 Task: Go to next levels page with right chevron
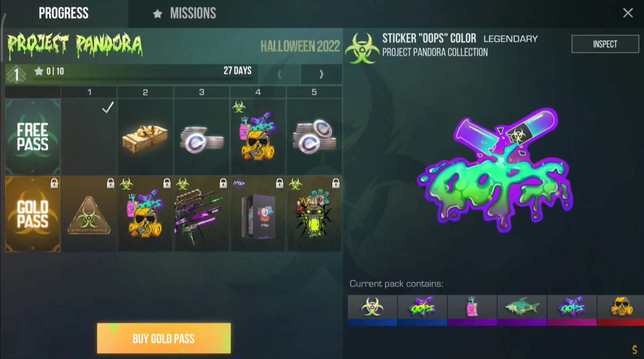321,74
